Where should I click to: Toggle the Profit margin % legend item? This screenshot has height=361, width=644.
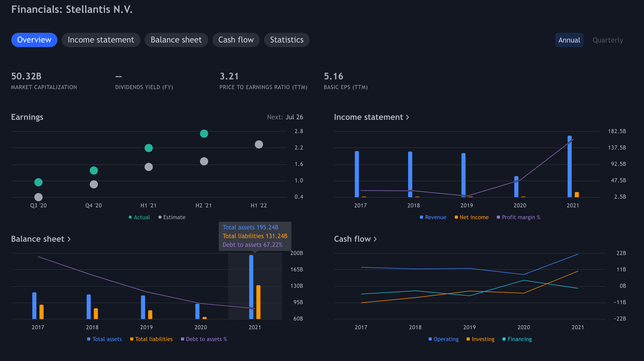pos(518,217)
